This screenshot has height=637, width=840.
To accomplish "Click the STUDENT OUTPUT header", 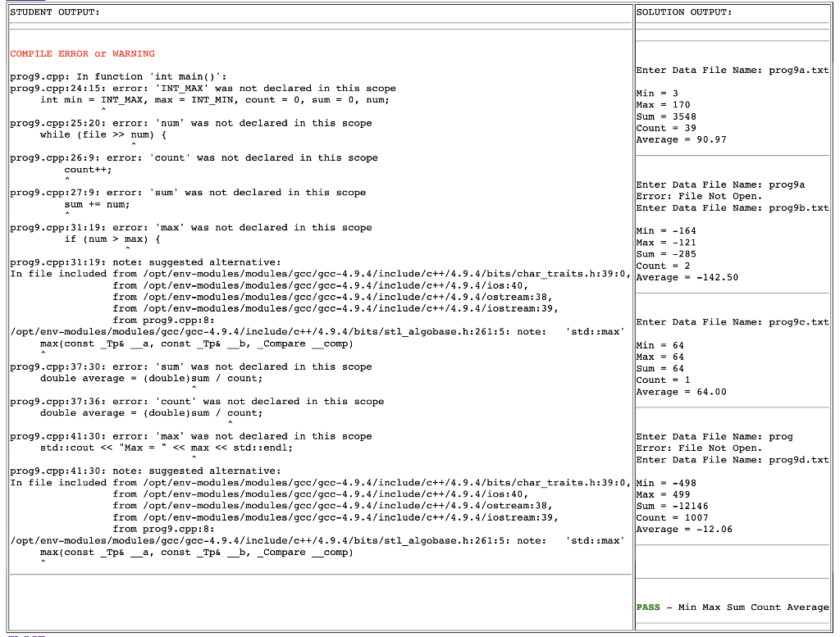I will 51,11.
